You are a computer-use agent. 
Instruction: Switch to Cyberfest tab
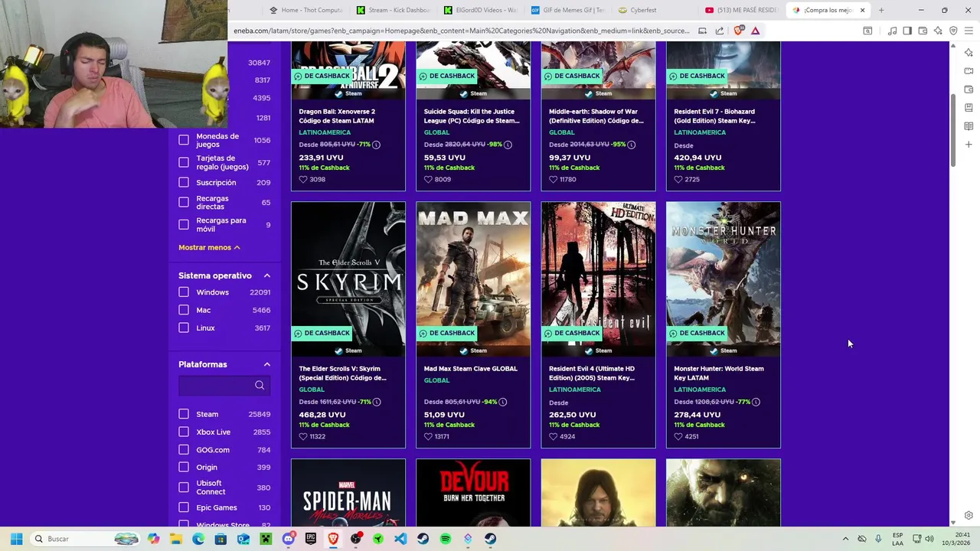click(x=655, y=10)
